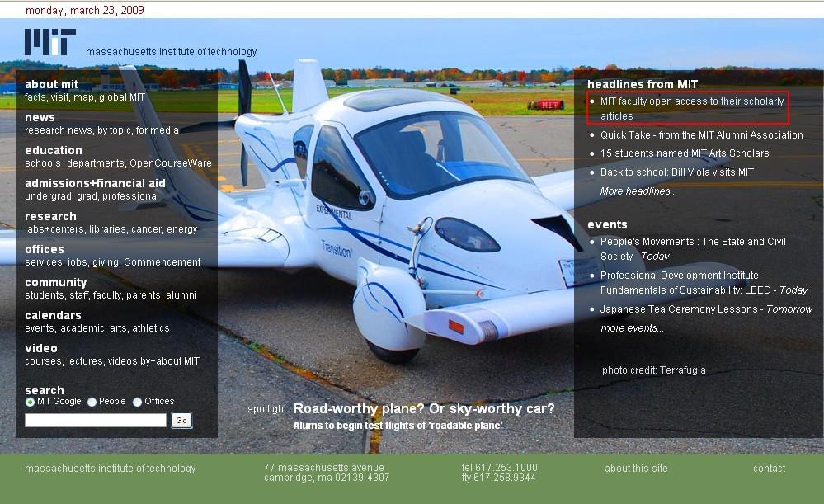Open the giving link under offices
The width and height of the screenshot is (824, 504).
tap(105, 262)
